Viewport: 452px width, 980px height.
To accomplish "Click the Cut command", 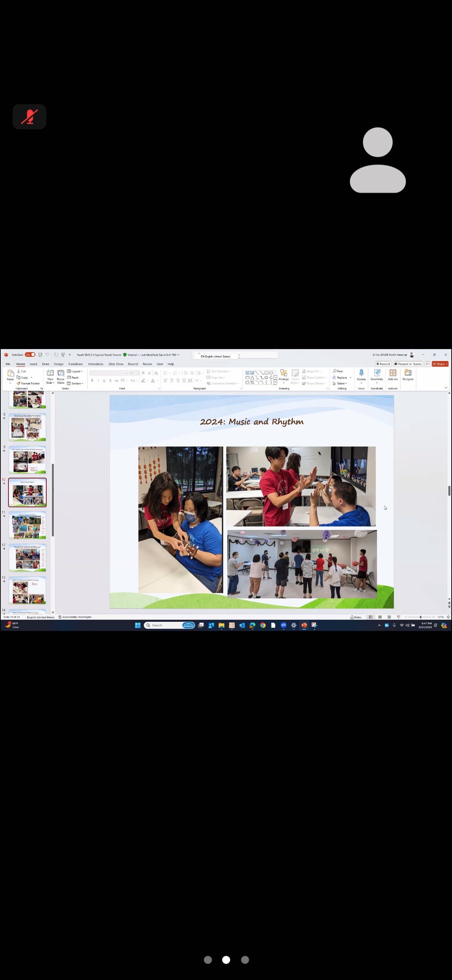I will click(22, 371).
